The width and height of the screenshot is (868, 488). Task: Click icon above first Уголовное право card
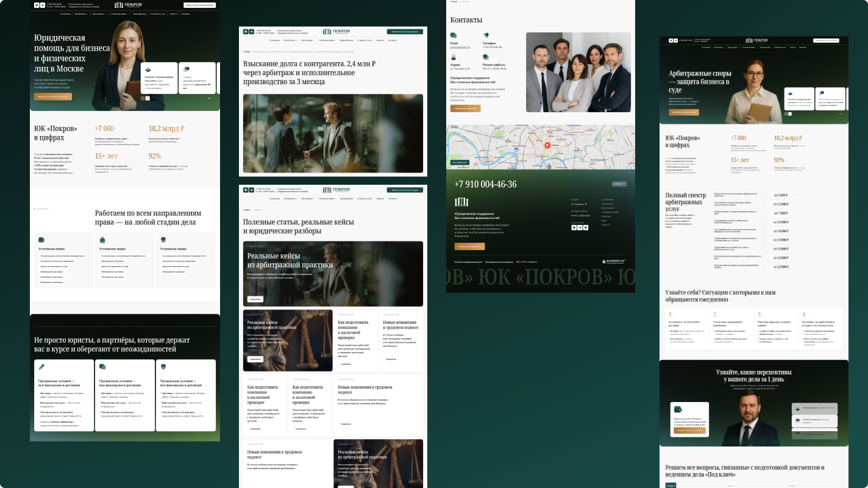tap(41, 240)
